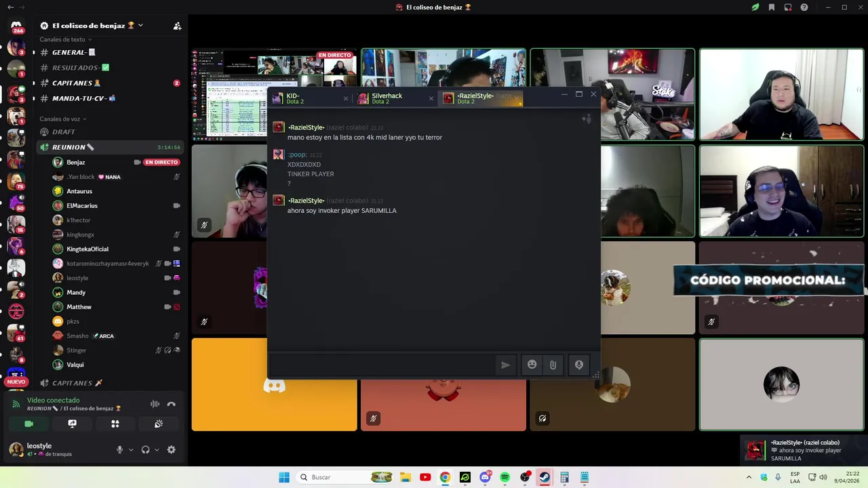This screenshot has height=488, width=868.
Task: Join the CAPITANES voice channel
Action: 110,383
